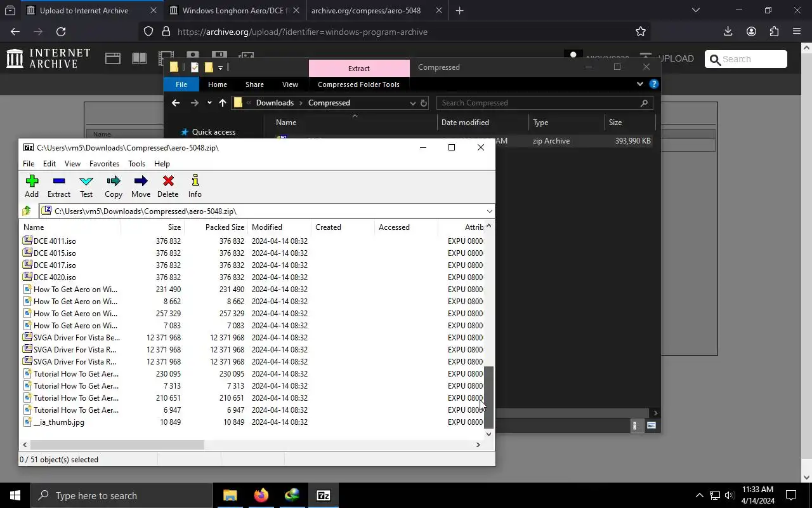Reload the browser page
812x508 pixels.
61,31
